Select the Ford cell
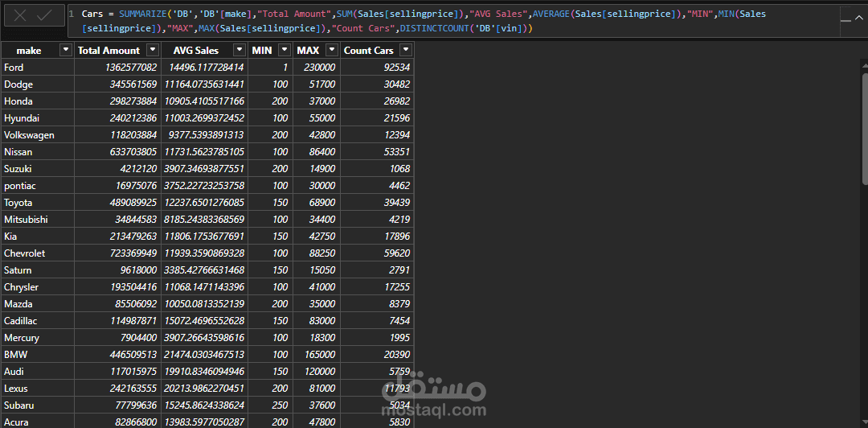The image size is (868, 428). tap(38, 67)
